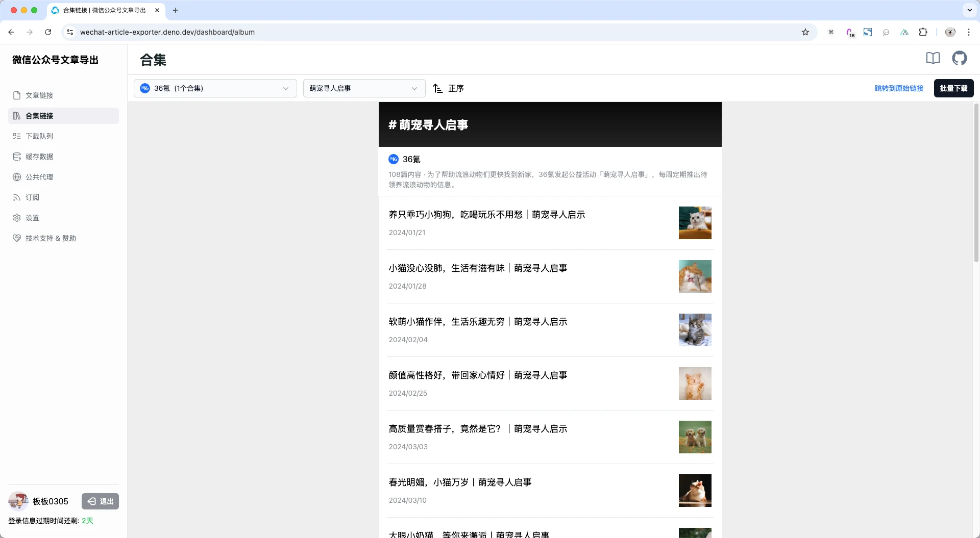Image resolution: width=980 pixels, height=538 pixels.
Task: Bookmark this page with the star icon
Action: 805,32
